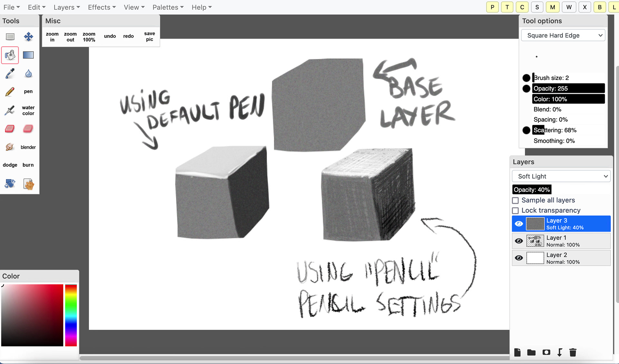Screen dimensions: 619x364
Task: Pick the eyedropper color picker tool
Action: coord(10,74)
